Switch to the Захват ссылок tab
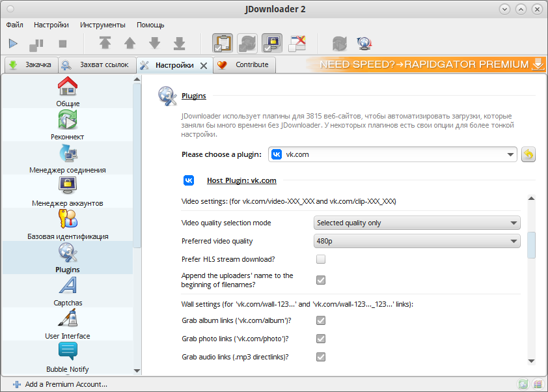This screenshot has height=392, width=548. pyautogui.click(x=97, y=64)
